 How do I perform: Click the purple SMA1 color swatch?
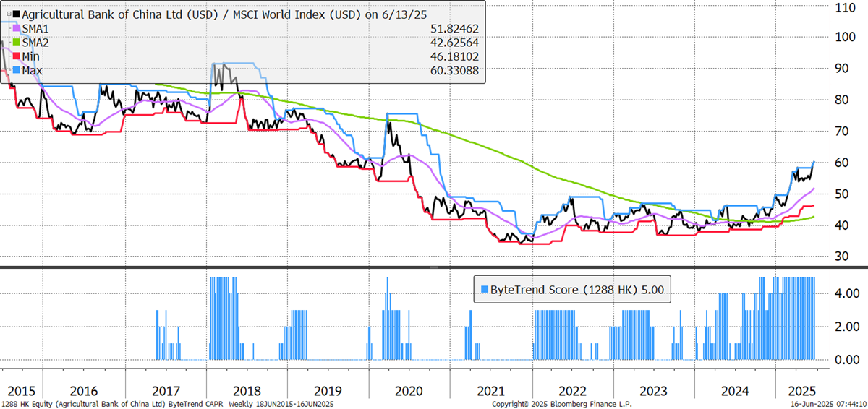[x=17, y=28]
